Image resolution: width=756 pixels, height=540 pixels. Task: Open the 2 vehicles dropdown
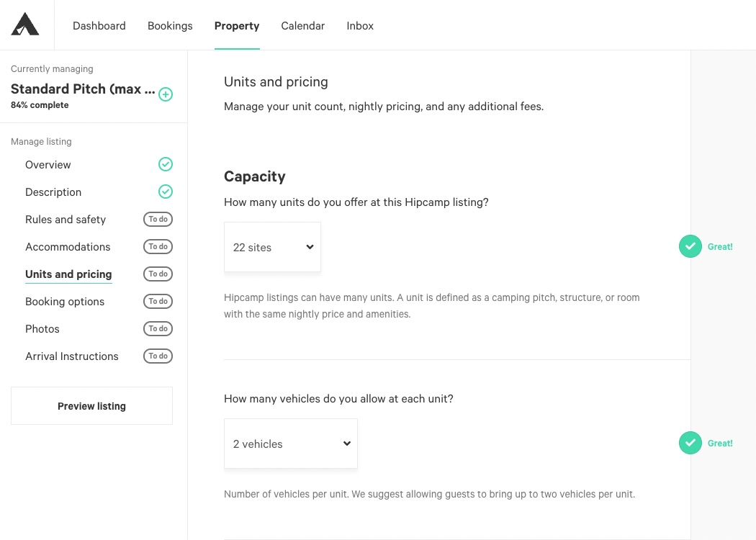(x=291, y=444)
